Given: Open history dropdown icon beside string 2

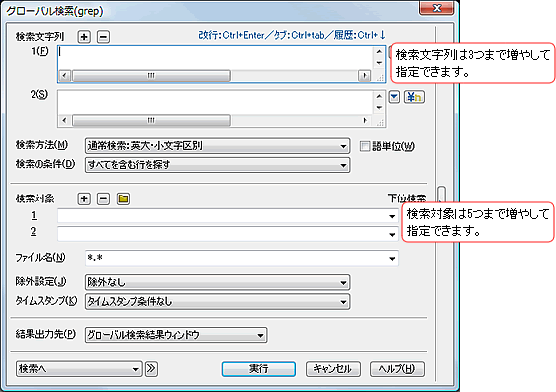Looking at the screenshot, I should click(x=394, y=97).
